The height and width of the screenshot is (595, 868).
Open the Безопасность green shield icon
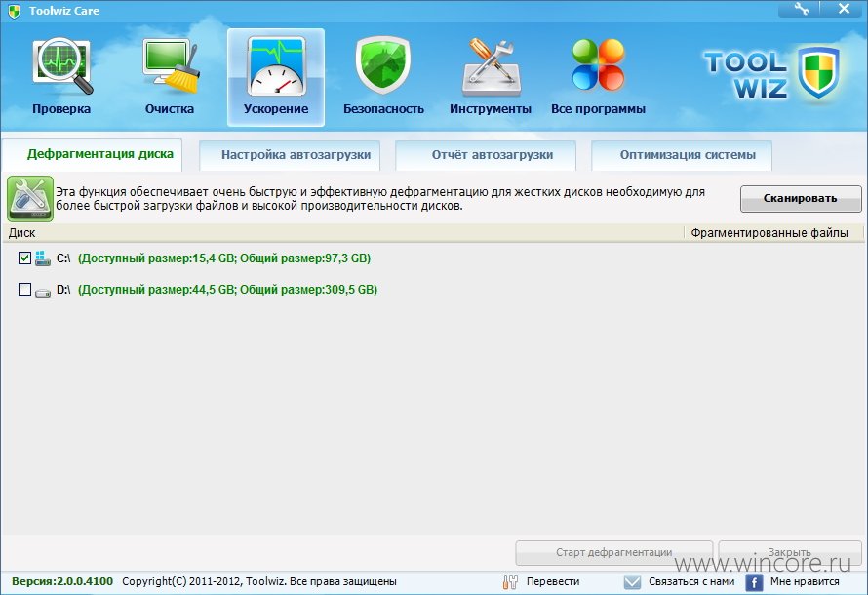tap(382, 64)
